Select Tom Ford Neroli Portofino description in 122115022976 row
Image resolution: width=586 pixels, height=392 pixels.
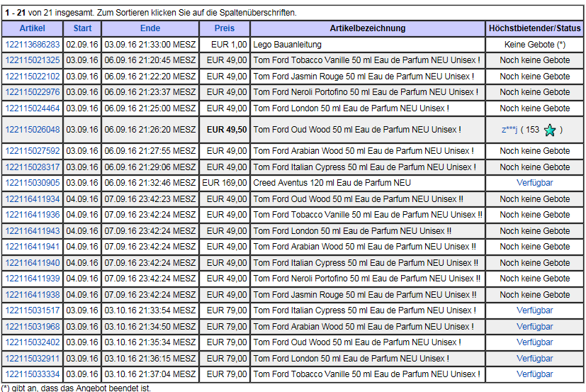tap(366, 92)
